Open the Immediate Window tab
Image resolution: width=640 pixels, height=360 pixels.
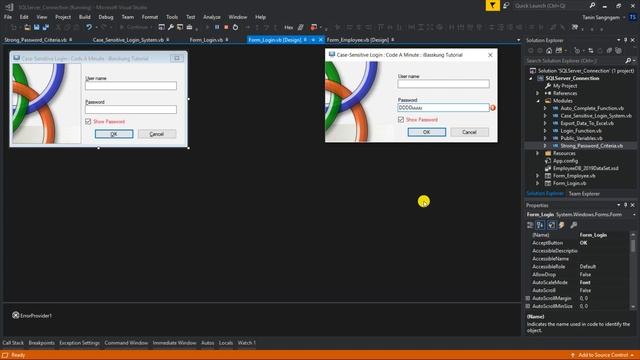174,343
